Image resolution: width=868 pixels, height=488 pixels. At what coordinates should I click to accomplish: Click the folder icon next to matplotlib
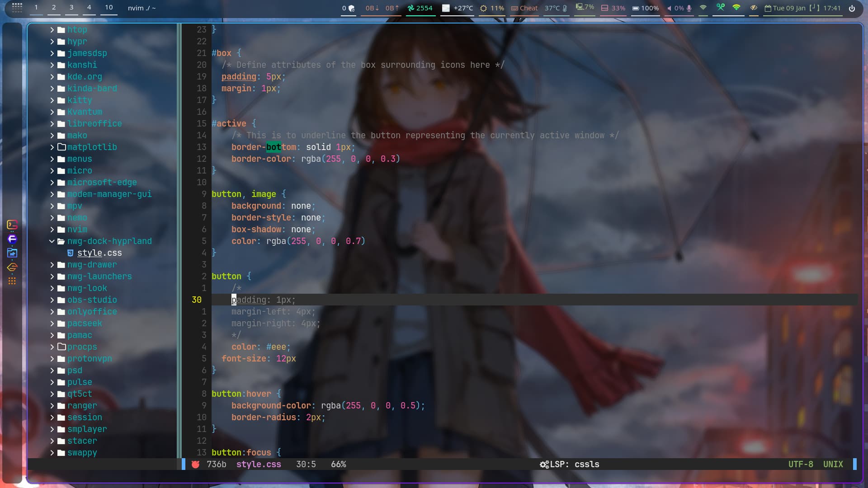(x=61, y=147)
